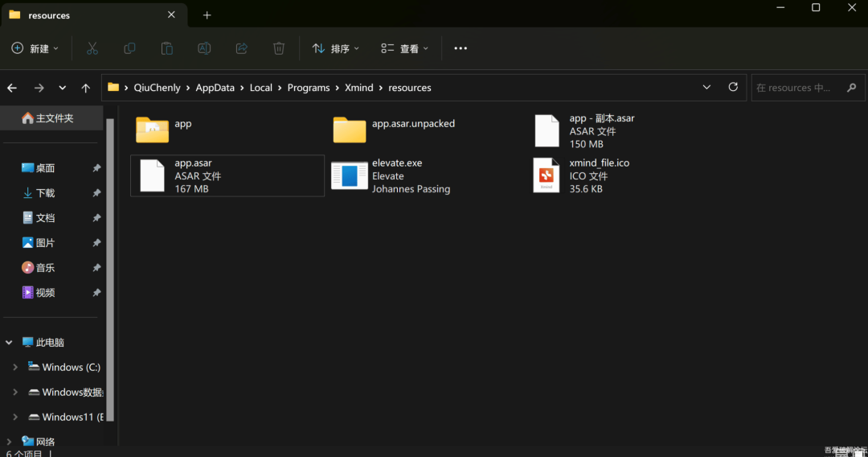This screenshot has height=457, width=868.
Task: Select 主文件夹 (Home) in sidebar
Action: point(52,118)
